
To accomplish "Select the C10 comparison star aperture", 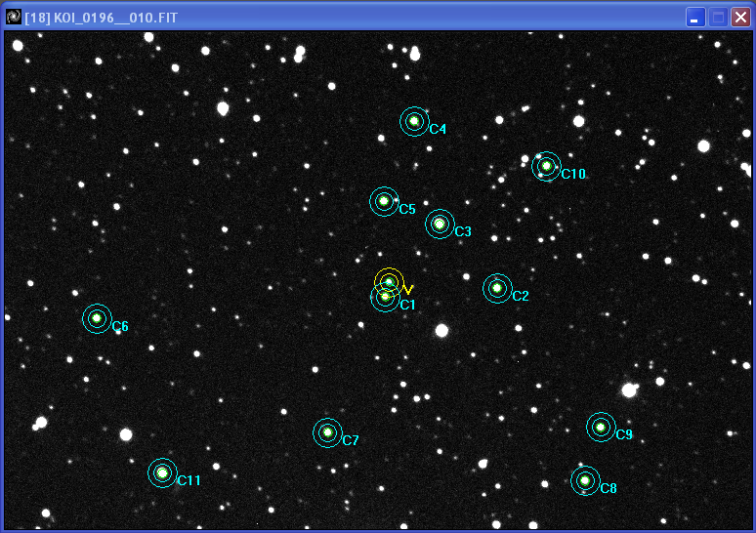I will click(x=546, y=166).
